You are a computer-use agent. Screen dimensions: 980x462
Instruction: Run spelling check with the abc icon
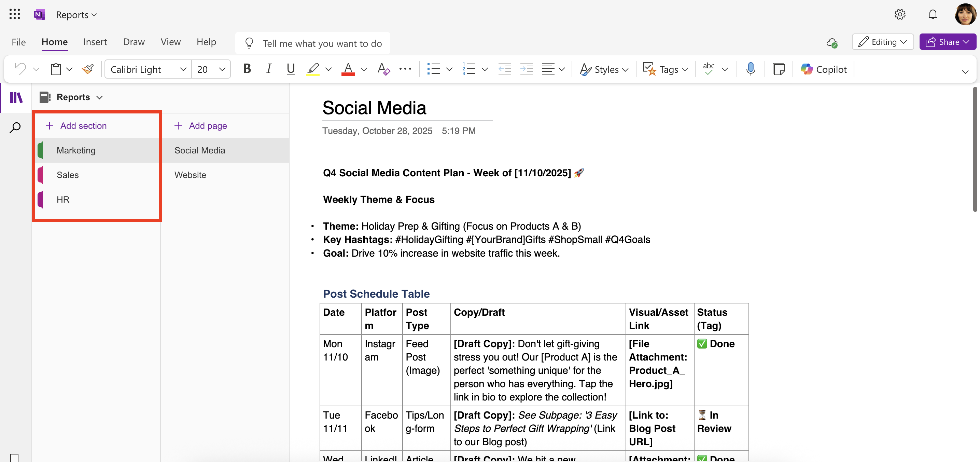coord(709,69)
